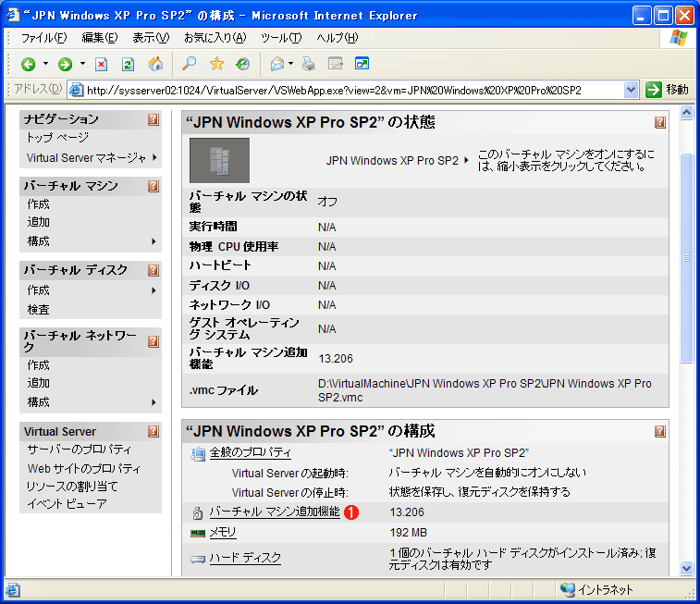Click the virtual machine thumbnail to power on
Image resolution: width=700 pixels, height=604 pixels.
pos(220,160)
